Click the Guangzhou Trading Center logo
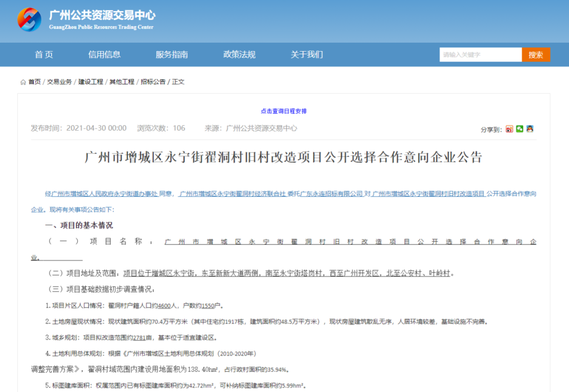Screen dimensions: 569x392 30,20
